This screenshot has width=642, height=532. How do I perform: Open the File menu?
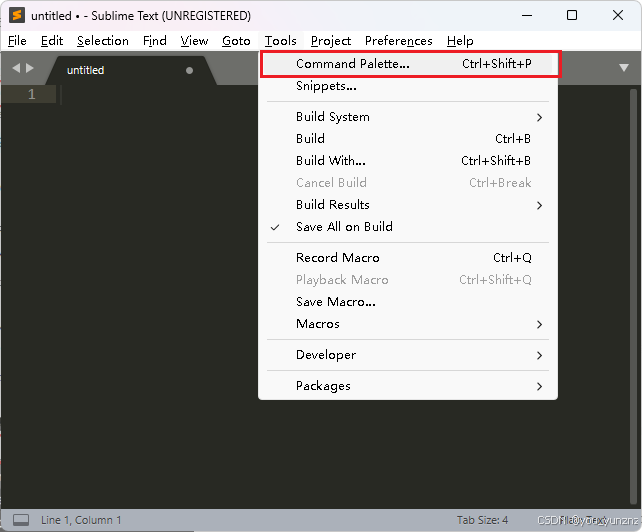coord(17,41)
